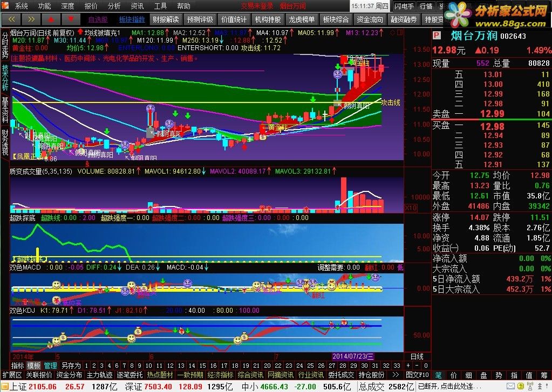The image size is (552, 392).
Task: Switch to the 笔 tab in quote panel
Action: (439, 375)
